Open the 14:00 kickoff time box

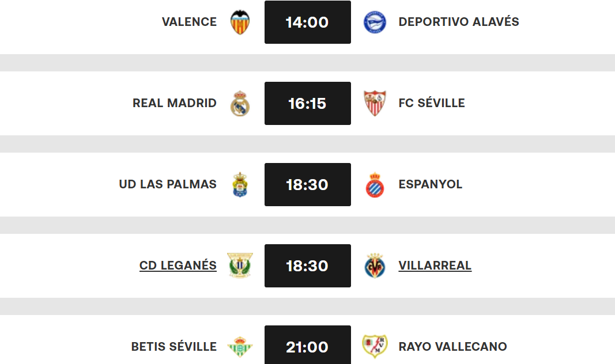(307, 22)
